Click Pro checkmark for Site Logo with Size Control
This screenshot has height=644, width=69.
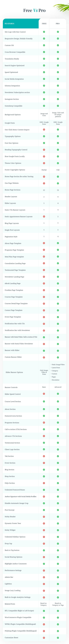[58, 32]
